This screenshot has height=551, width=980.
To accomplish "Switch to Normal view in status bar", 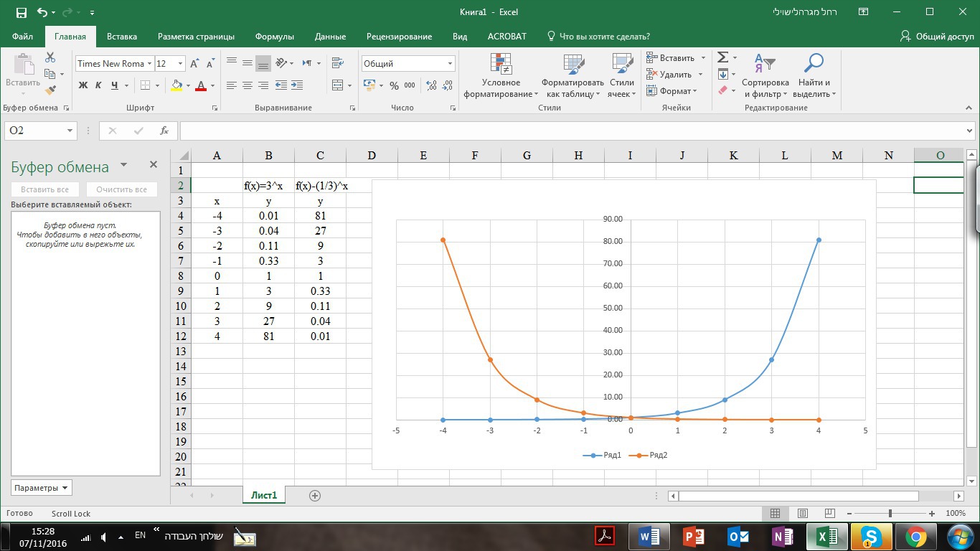I will click(775, 514).
